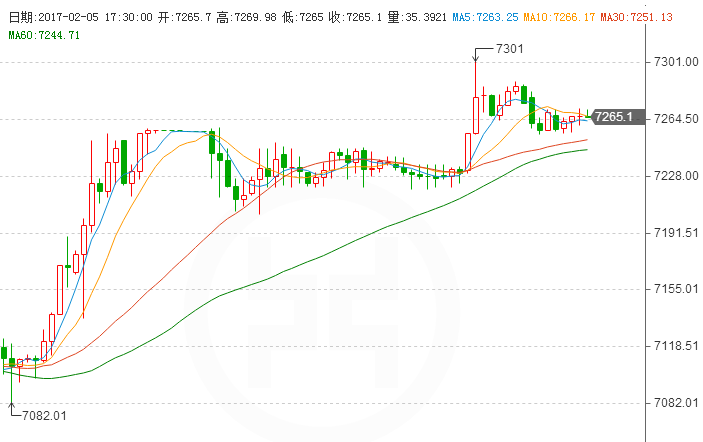Click the low price 低:7265 value
Screen dimensions: 703x442
[x=303, y=17]
